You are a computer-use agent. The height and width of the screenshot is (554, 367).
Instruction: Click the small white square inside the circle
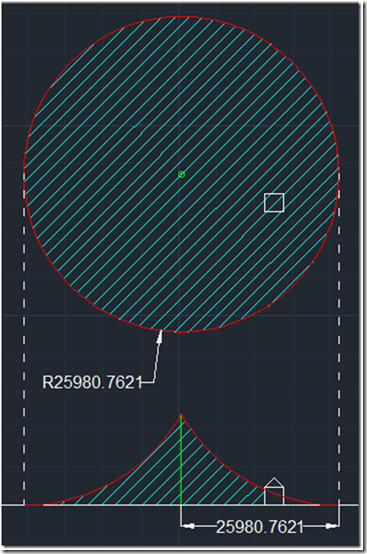[x=274, y=203]
